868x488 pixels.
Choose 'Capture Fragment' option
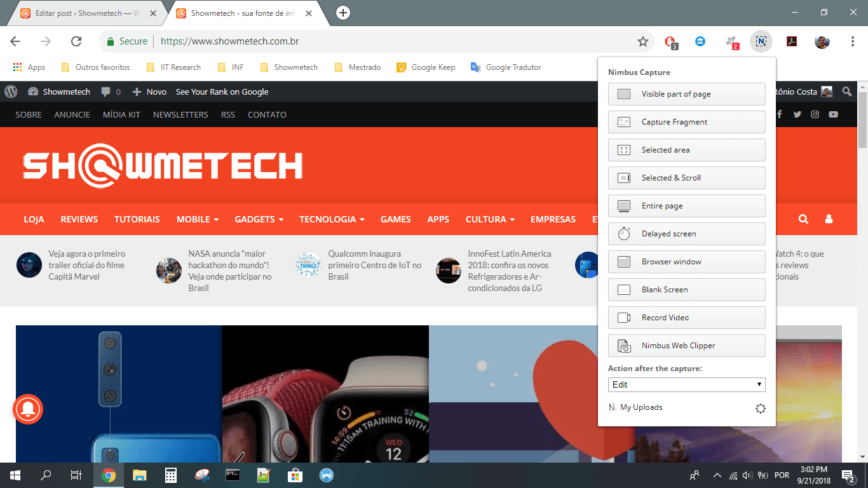[687, 122]
